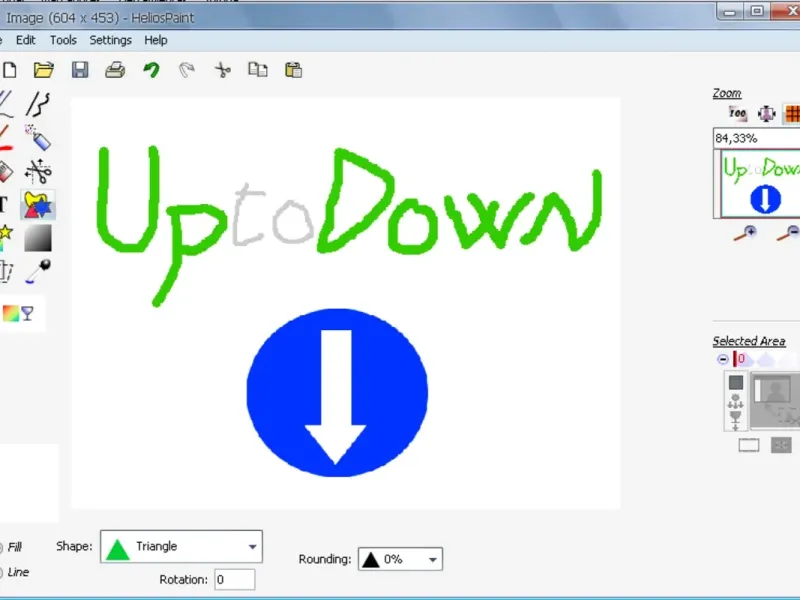Click the Rotation input field

tap(235, 580)
